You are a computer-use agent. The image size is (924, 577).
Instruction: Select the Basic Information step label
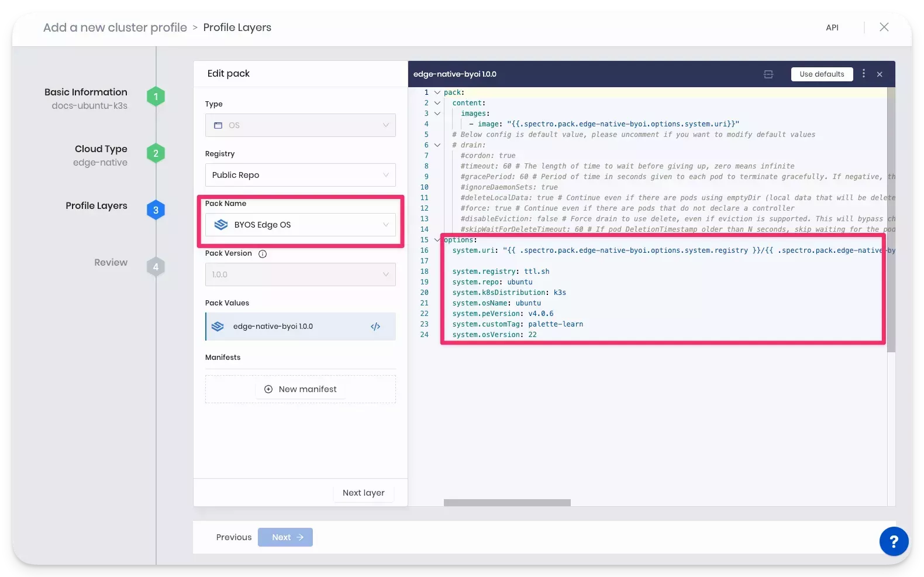pyautogui.click(x=86, y=92)
